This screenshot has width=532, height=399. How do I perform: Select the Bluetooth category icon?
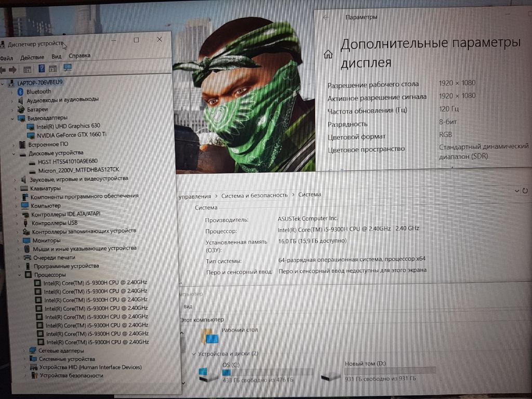[x=20, y=91]
